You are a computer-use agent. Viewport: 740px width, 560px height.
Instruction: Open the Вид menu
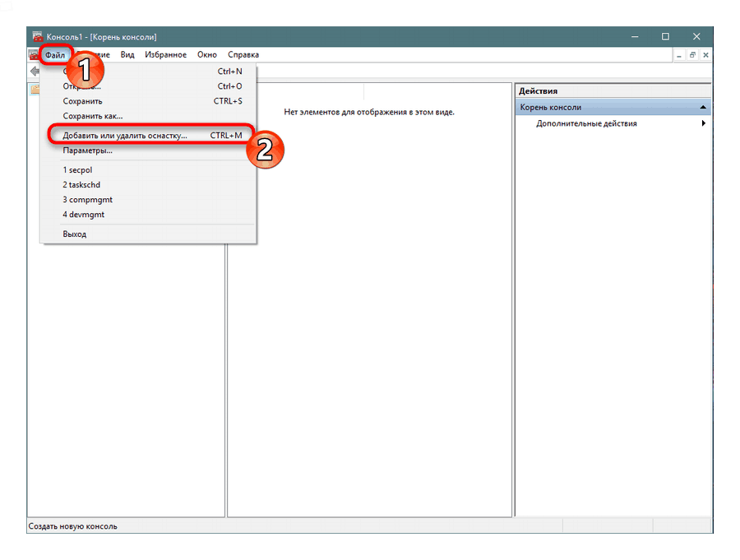(x=127, y=55)
